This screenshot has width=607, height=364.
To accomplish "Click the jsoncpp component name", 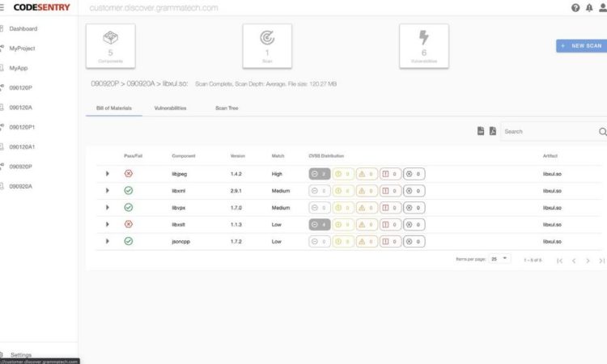I will coord(180,241).
